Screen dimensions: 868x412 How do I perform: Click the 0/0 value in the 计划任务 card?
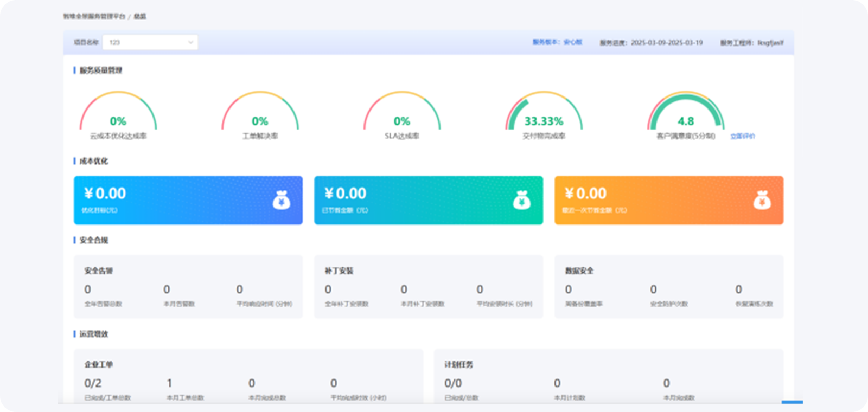click(453, 383)
